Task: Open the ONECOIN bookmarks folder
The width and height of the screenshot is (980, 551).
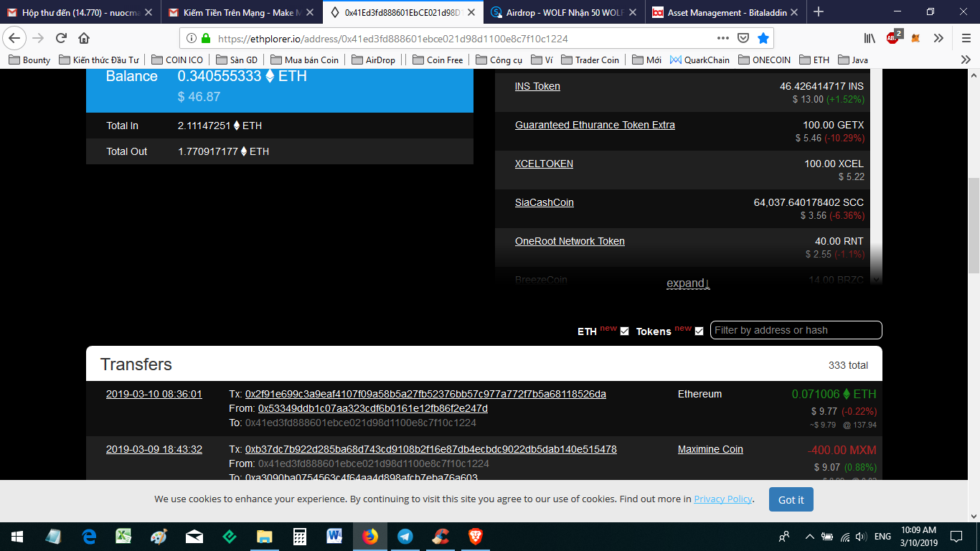Action: (764, 60)
